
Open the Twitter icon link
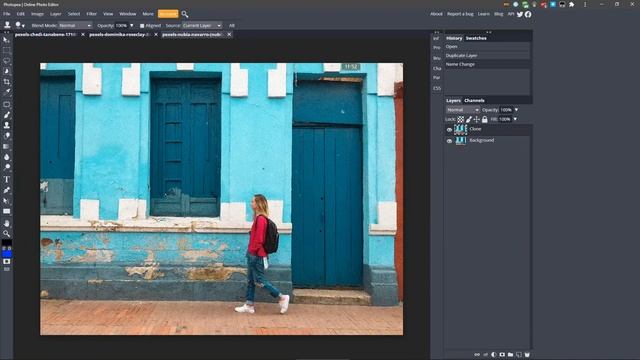[520, 14]
